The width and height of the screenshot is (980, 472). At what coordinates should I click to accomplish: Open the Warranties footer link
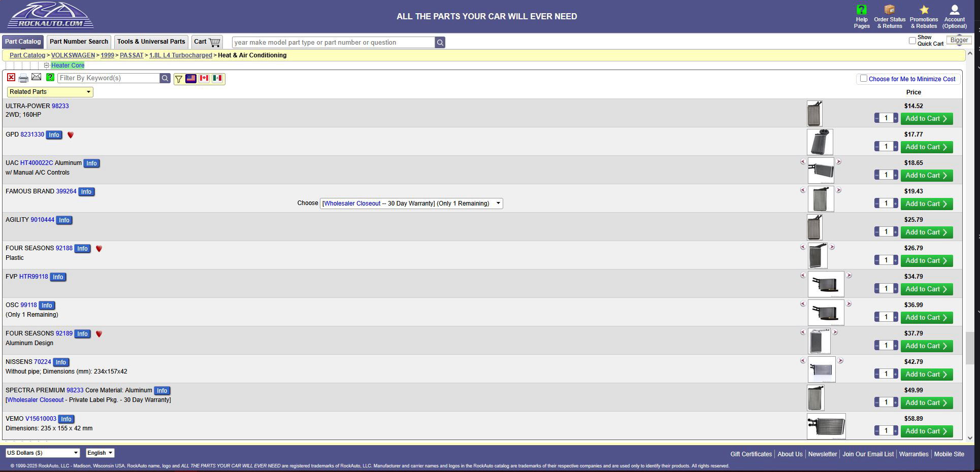click(913, 454)
